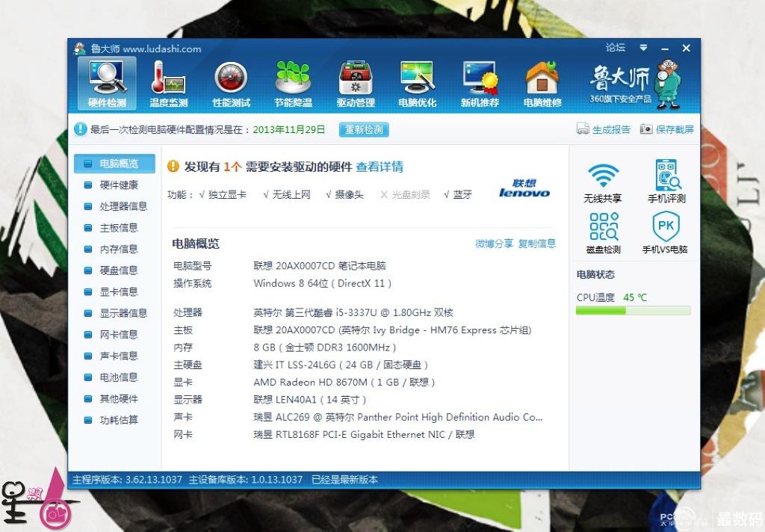Select 电脑概览 in the sidebar

(114, 164)
